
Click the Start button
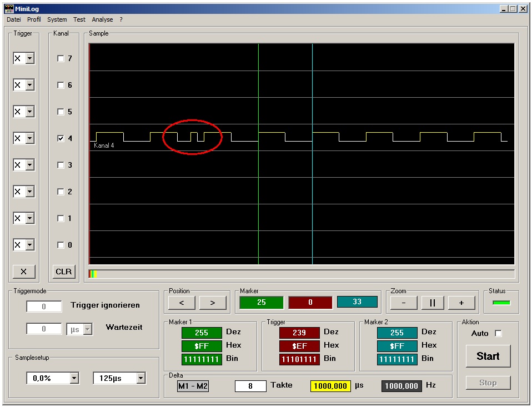coord(488,356)
